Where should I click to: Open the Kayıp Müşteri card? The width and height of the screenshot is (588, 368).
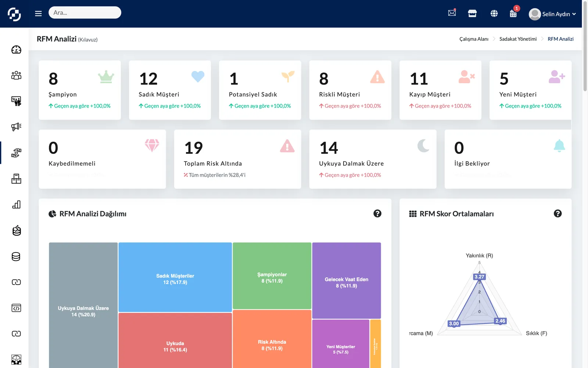pyautogui.click(x=440, y=90)
